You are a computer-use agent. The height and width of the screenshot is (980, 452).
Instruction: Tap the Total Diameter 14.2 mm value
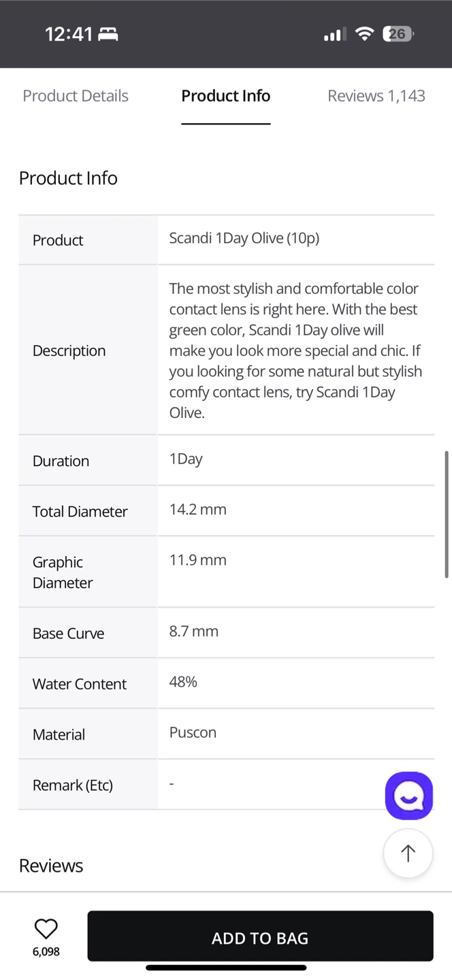tap(198, 510)
